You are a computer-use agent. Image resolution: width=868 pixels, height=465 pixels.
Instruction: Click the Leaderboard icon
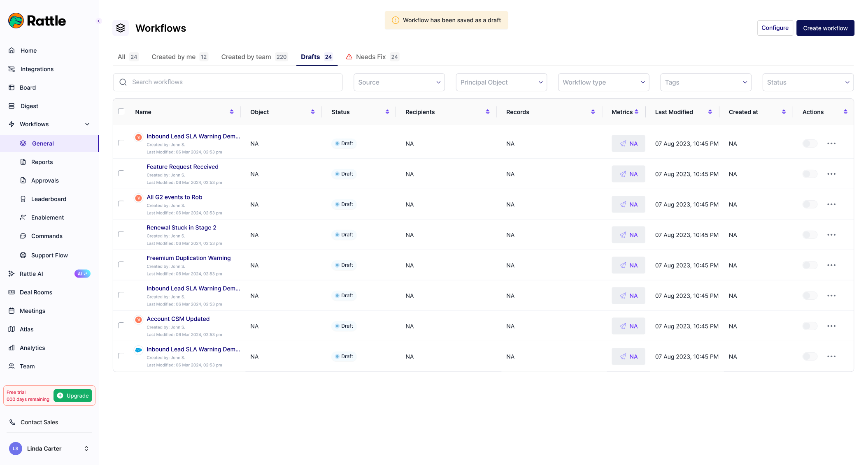coord(23,199)
